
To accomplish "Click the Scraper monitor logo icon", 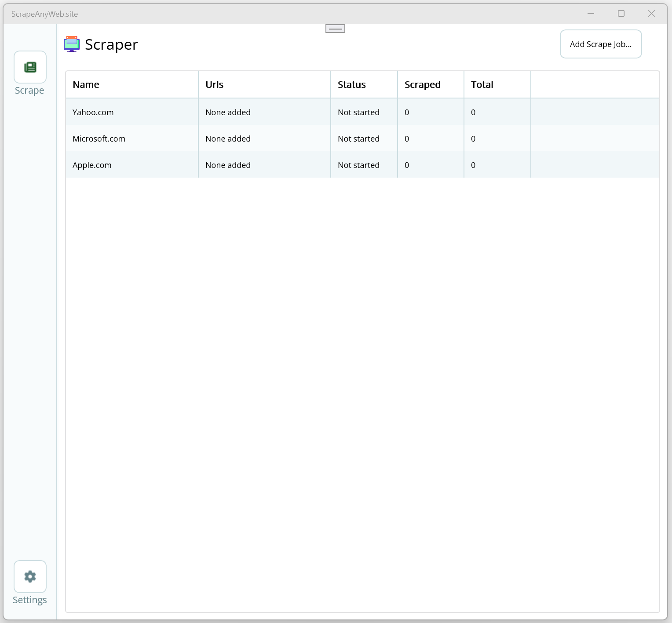I will pos(72,44).
